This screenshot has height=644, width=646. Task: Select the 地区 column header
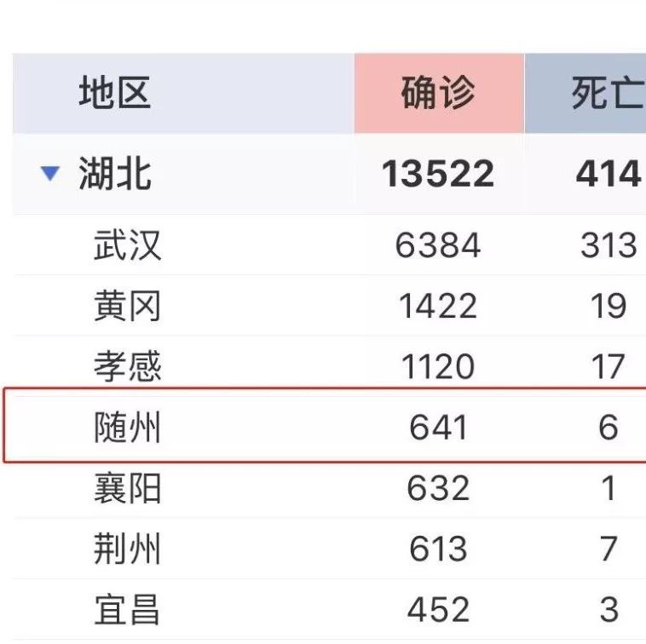(183, 93)
